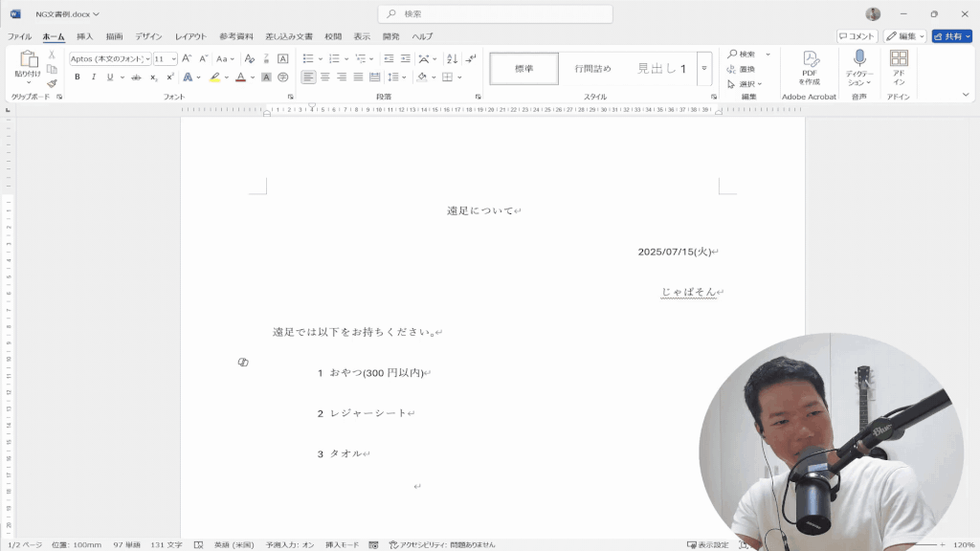This screenshot has width=980, height=551.
Task: Justify the paragraph text
Action: pos(358,77)
